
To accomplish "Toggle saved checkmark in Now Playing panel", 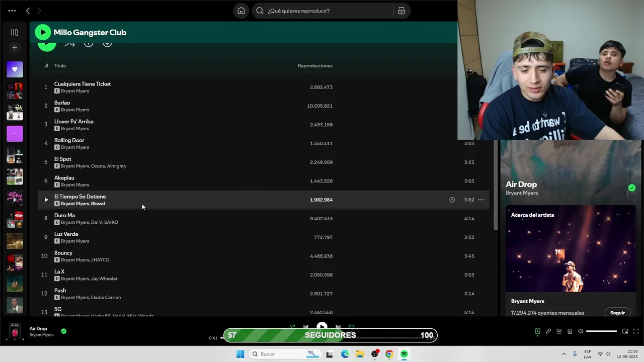I will click(632, 188).
